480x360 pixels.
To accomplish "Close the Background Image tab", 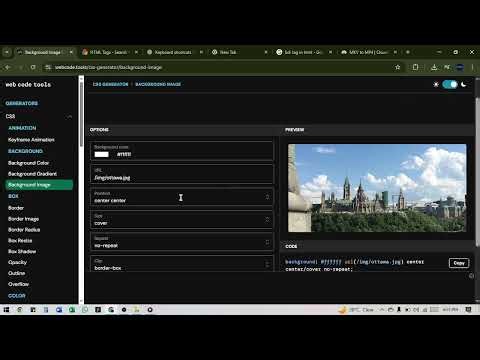I will pos(71,52).
